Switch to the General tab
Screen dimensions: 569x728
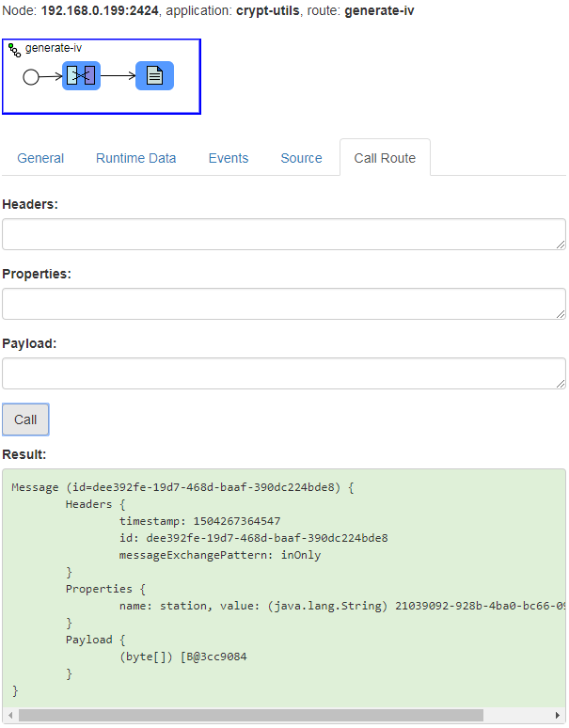(40, 158)
